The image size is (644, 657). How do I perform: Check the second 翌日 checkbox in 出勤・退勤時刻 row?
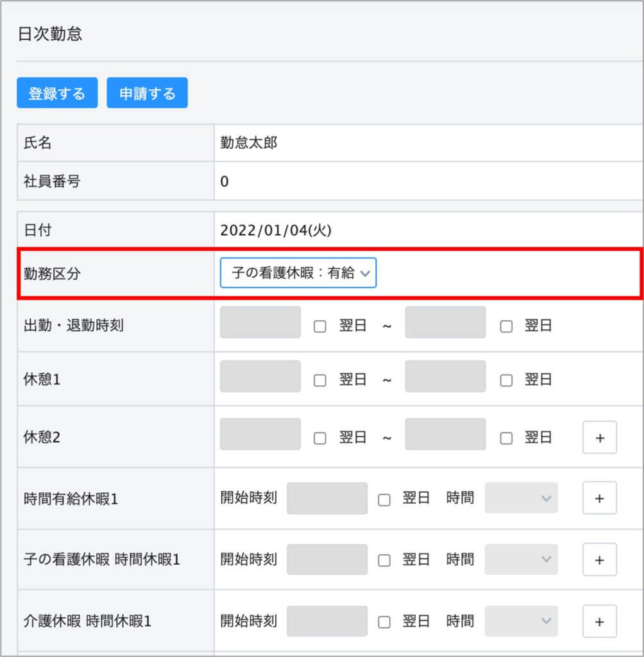(506, 326)
